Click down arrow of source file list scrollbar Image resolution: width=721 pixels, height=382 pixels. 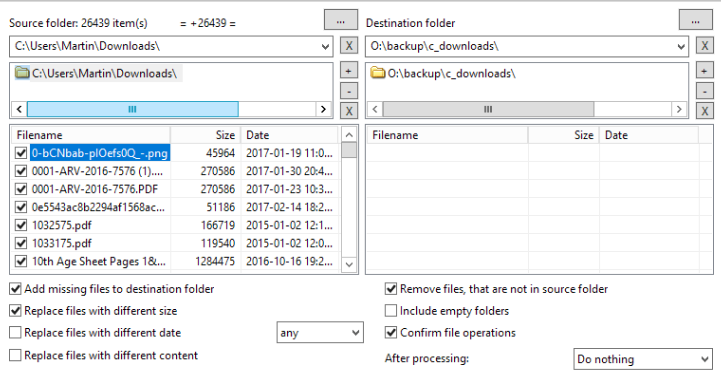[349, 264]
